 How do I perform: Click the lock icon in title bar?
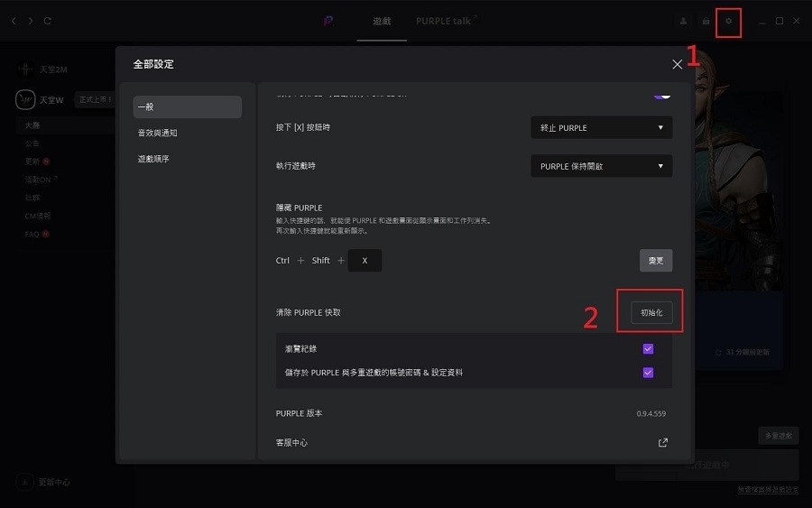[706, 22]
